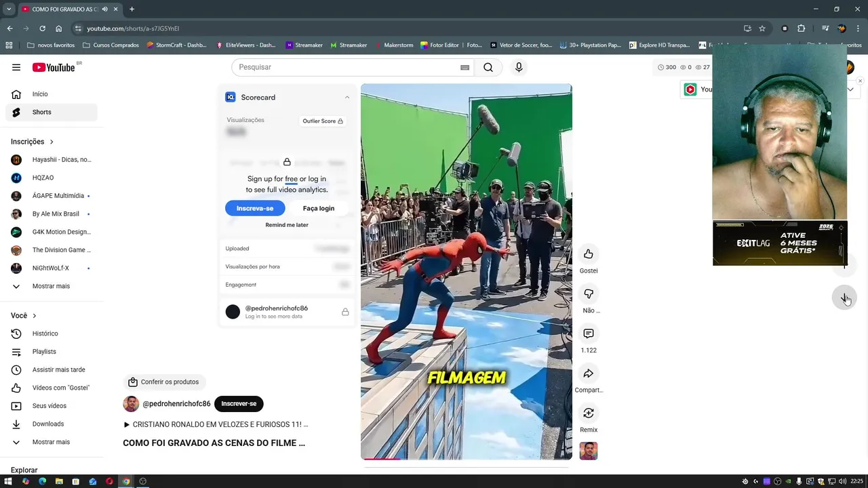Open the Remix option for this Short

[x=588, y=413]
